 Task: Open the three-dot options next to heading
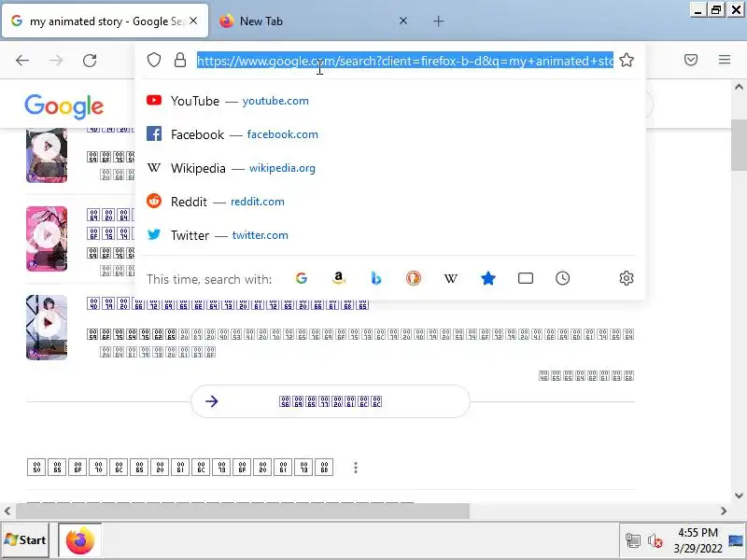(x=356, y=468)
